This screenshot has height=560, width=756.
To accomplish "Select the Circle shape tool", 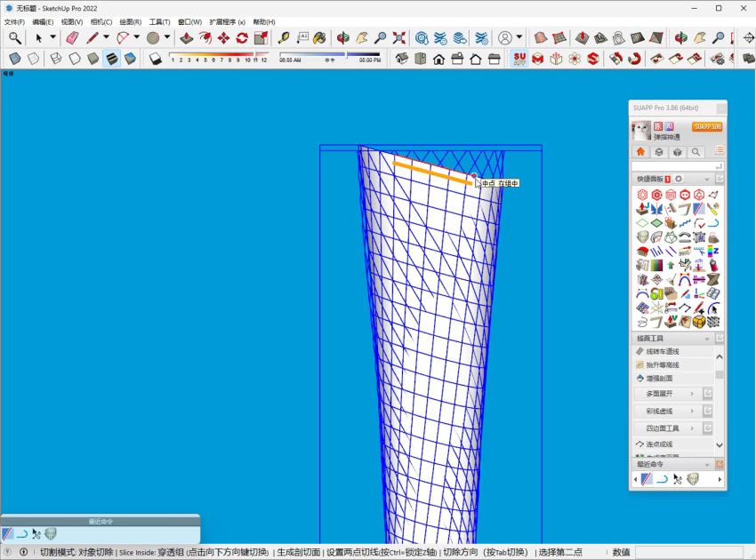I will tap(153, 37).
